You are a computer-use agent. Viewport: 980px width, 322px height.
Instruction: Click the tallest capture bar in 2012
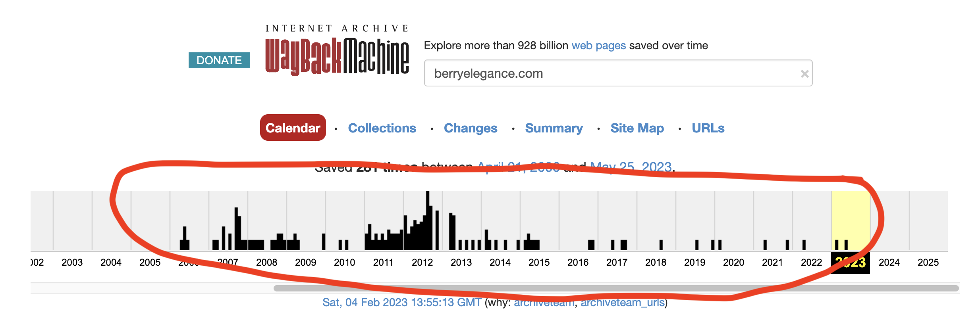coord(428,220)
